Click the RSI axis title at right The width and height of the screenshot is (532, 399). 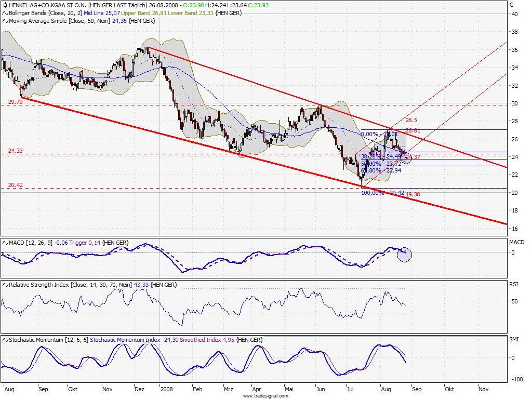click(x=514, y=284)
